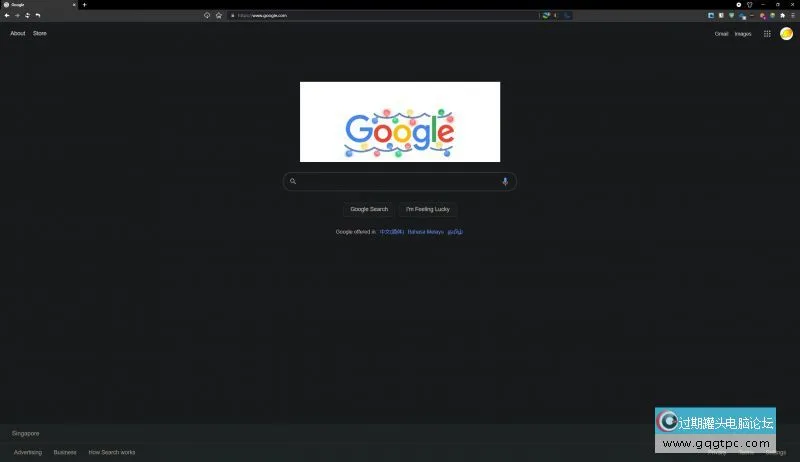The image size is (800, 462).
Task: Switch Google to the Tamil language link
Action: [x=455, y=232]
